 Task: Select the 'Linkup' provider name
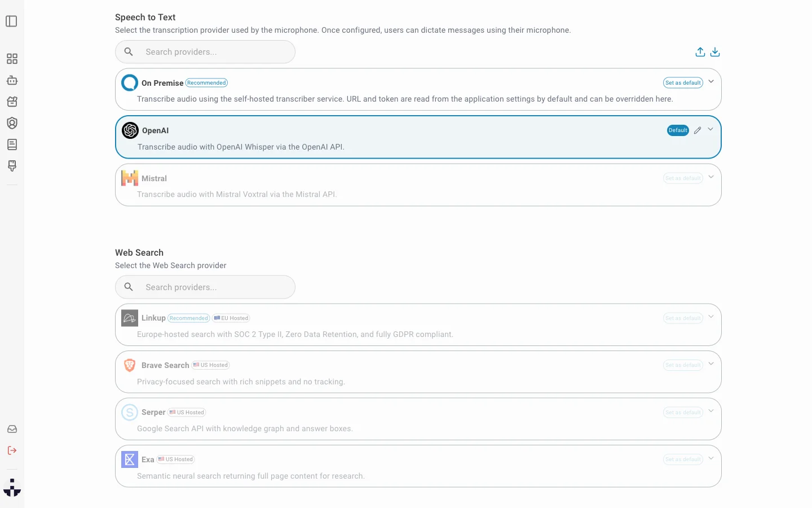tap(153, 318)
